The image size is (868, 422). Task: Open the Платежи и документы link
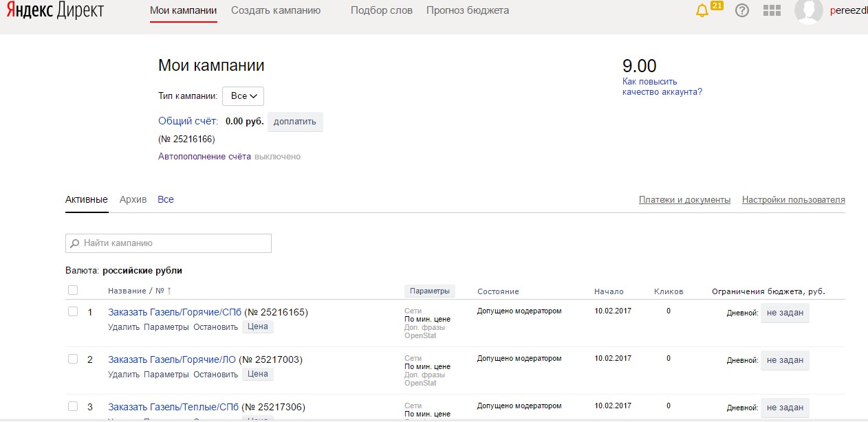click(x=684, y=200)
